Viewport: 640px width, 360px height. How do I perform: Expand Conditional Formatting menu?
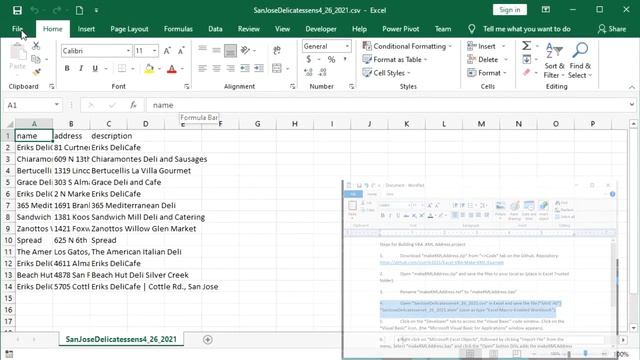(407, 46)
